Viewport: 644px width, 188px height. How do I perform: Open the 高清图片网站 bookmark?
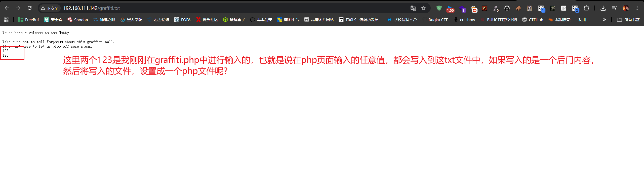pos(319,20)
